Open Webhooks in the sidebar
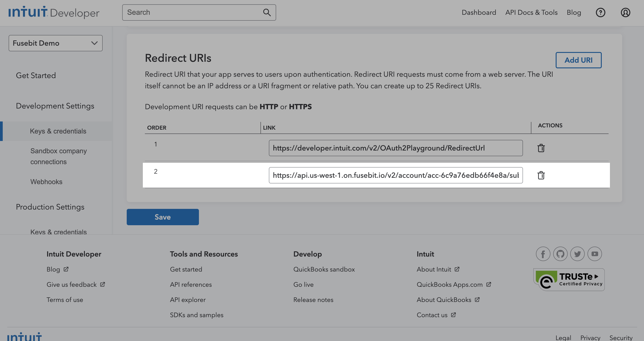 point(46,181)
